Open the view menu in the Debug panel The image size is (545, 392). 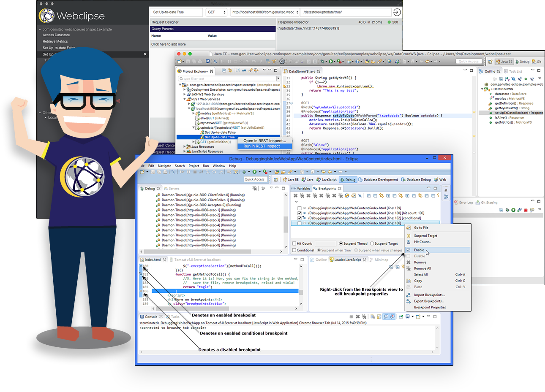[271, 188]
